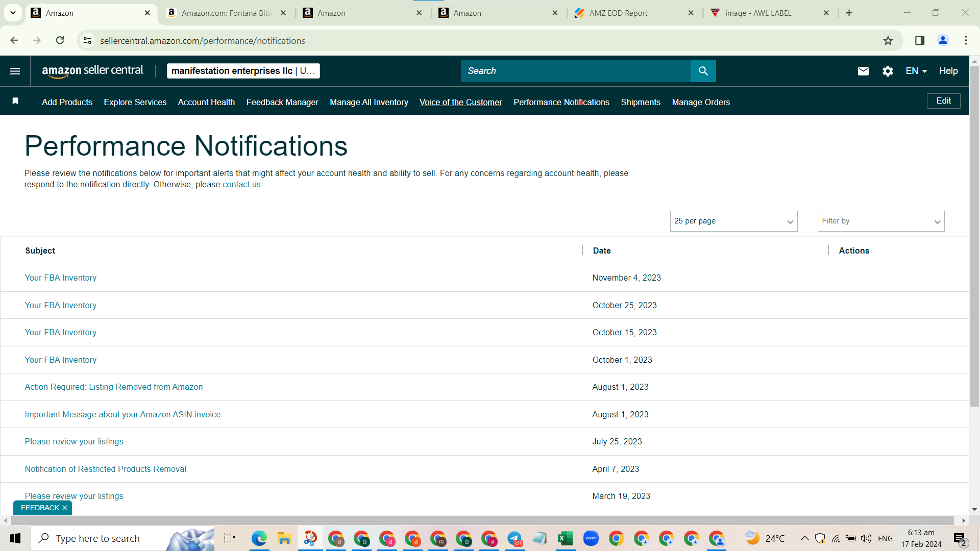Open Important Message about Amazon ASIN invoice
980x551 pixels.
pyautogui.click(x=122, y=414)
